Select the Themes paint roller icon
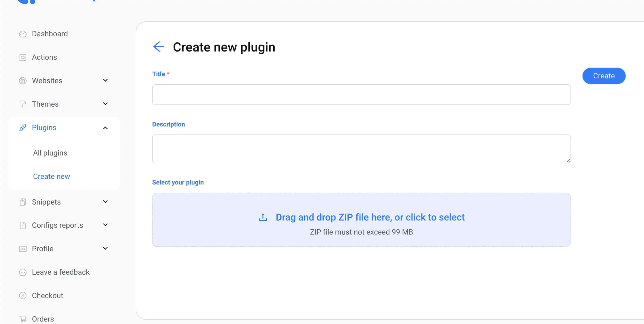The height and width of the screenshot is (324, 644). (23, 104)
